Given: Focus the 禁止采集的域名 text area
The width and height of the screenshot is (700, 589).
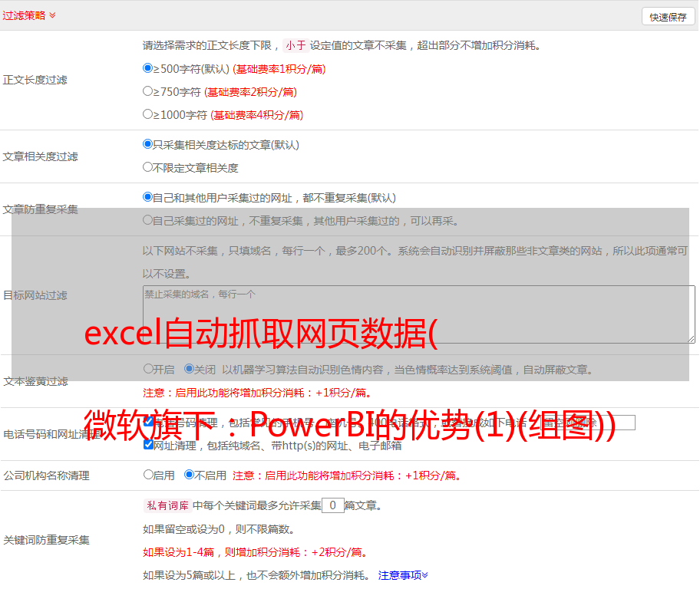Looking at the screenshot, I should pos(419,314).
